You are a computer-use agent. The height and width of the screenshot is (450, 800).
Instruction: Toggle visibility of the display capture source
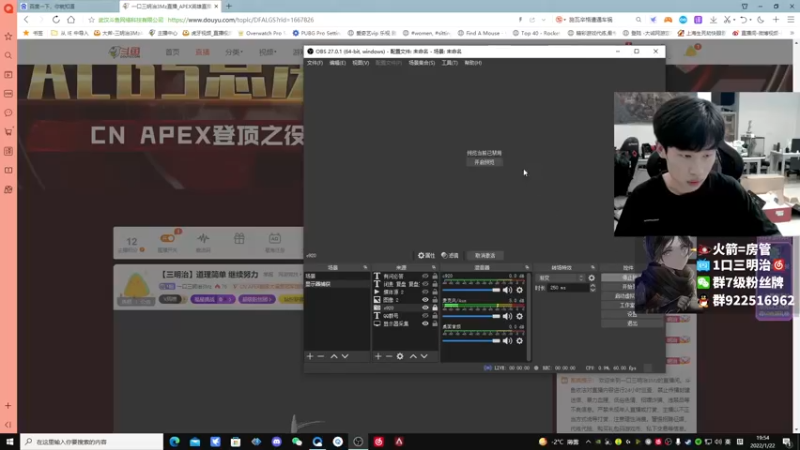pos(425,323)
